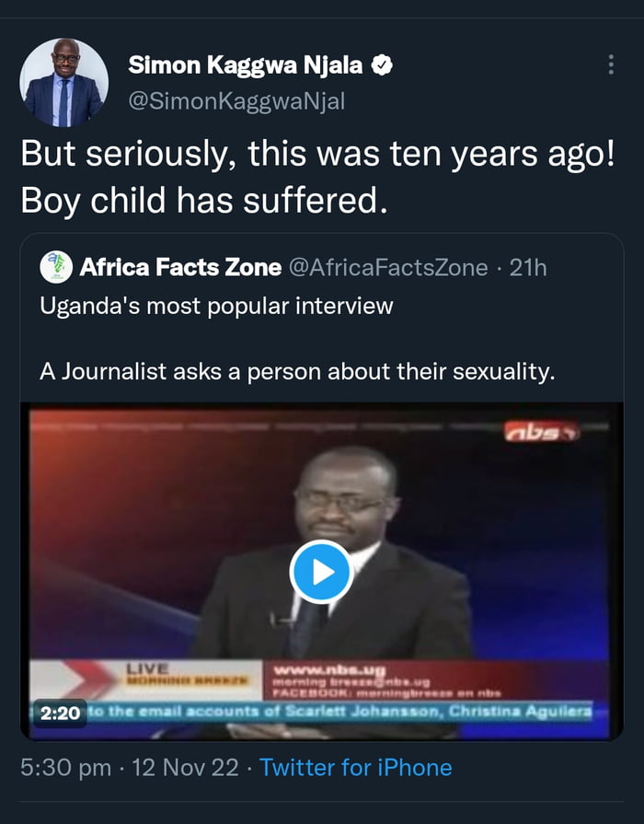Click the Africa Facts Zone avatar icon
The width and height of the screenshot is (644, 824).
coord(56,267)
